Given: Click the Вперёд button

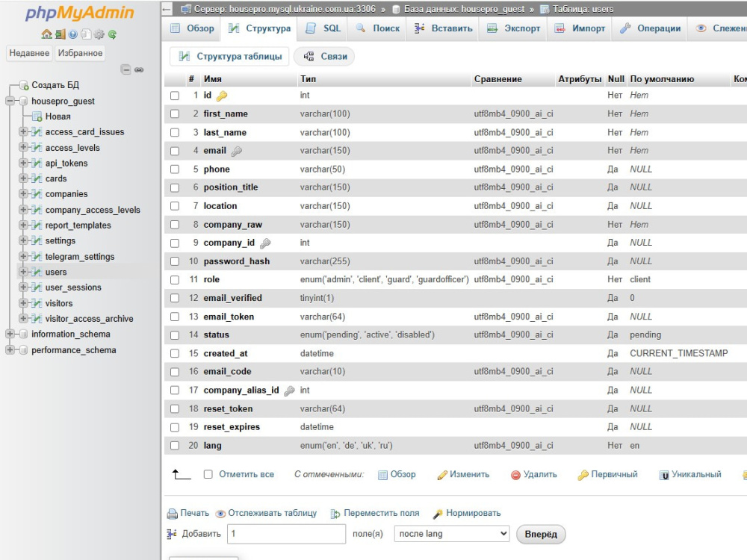Looking at the screenshot, I should 541,535.
